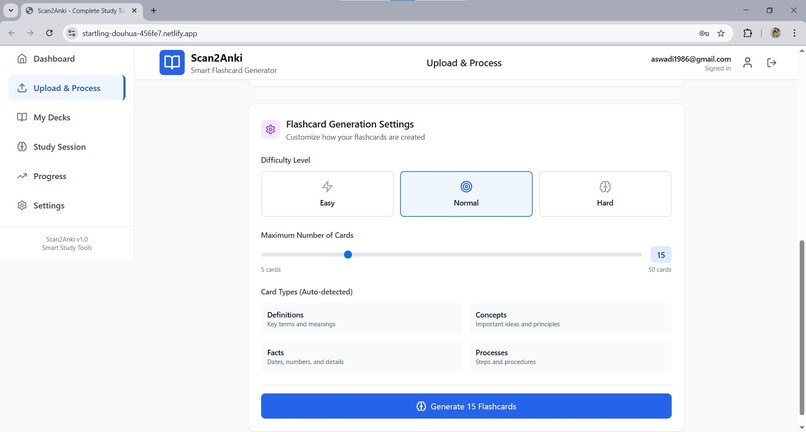Open the browser Extensions puzzle icon
The height and width of the screenshot is (432, 806).
(x=747, y=33)
